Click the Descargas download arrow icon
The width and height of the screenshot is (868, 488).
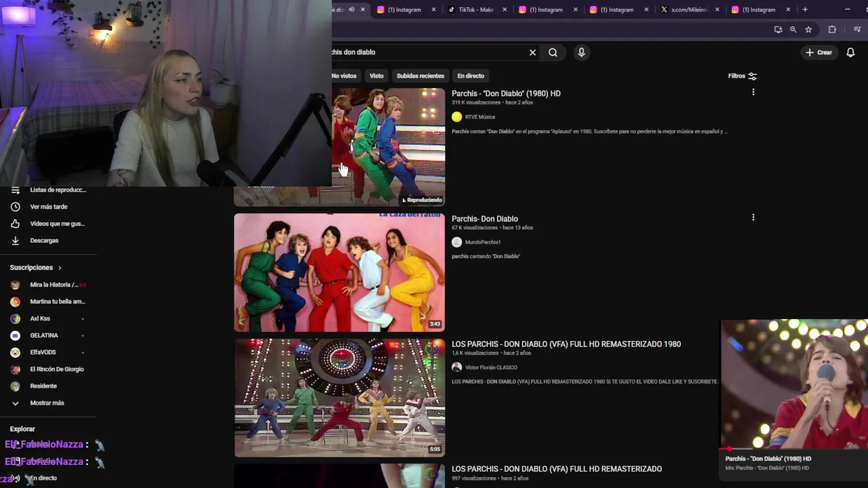click(15, 241)
